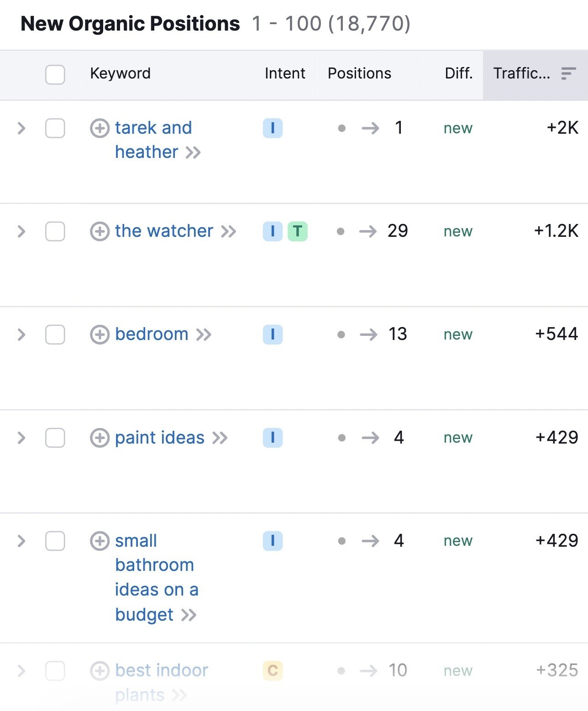Click the sort icon in Traffic column
The width and height of the screenshot is (588, 711).
568,73
